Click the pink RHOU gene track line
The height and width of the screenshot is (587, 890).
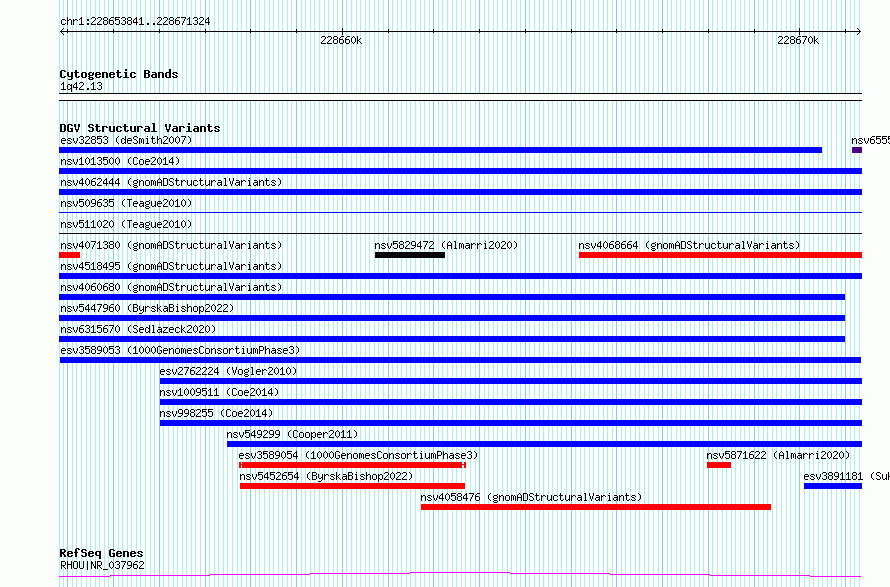click(460, 575)
